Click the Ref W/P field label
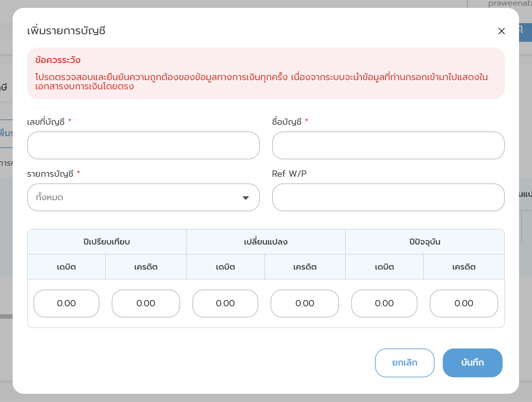The width and height of the screenshot is (532, 402). coord(289,174)
